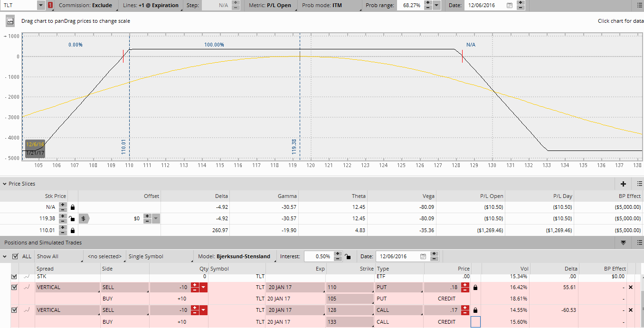Toggle the lock on the N/A price slice
644x328 pixels.
(x=73, y=207)
